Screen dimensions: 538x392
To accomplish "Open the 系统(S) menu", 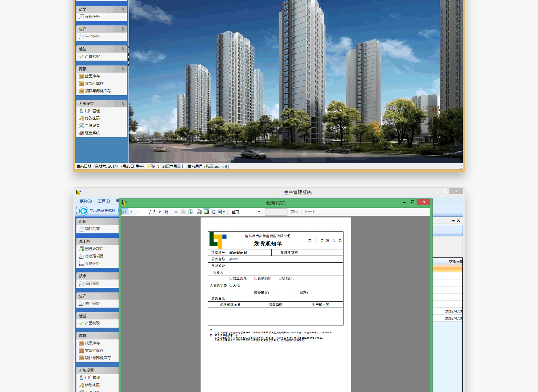I will tap(86, 201).
